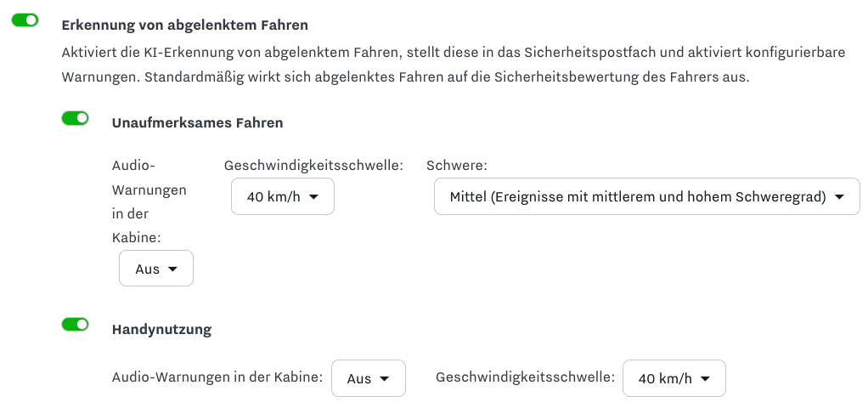This screenshot has width=868, height=408.
Task: Open Handynutzung '40 km/h' speed threshold dropdown
Action: [674, 378]
